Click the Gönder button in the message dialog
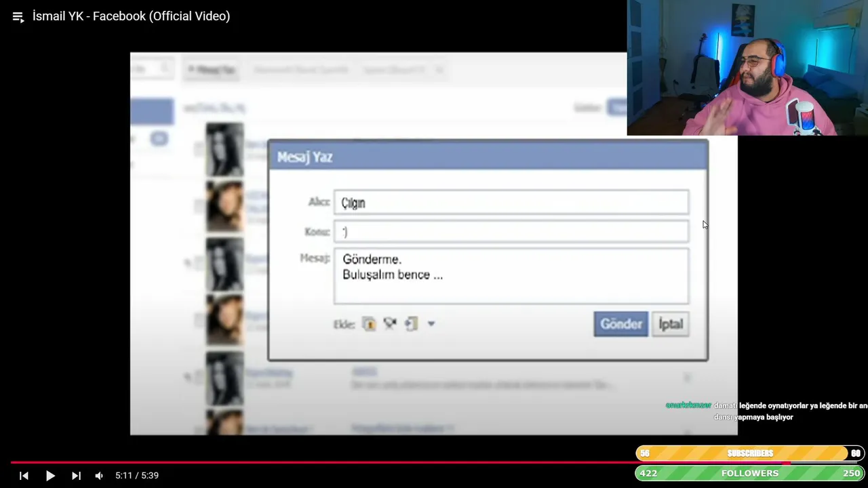This screenshot has width=868, height=488. (x=620, y=324)
